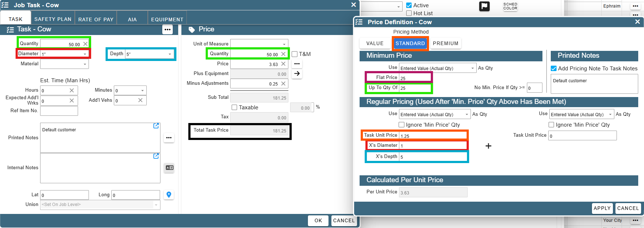Click OK in Job Task window
This screenshot has width=644, height=228.
[x=318, y=220]
